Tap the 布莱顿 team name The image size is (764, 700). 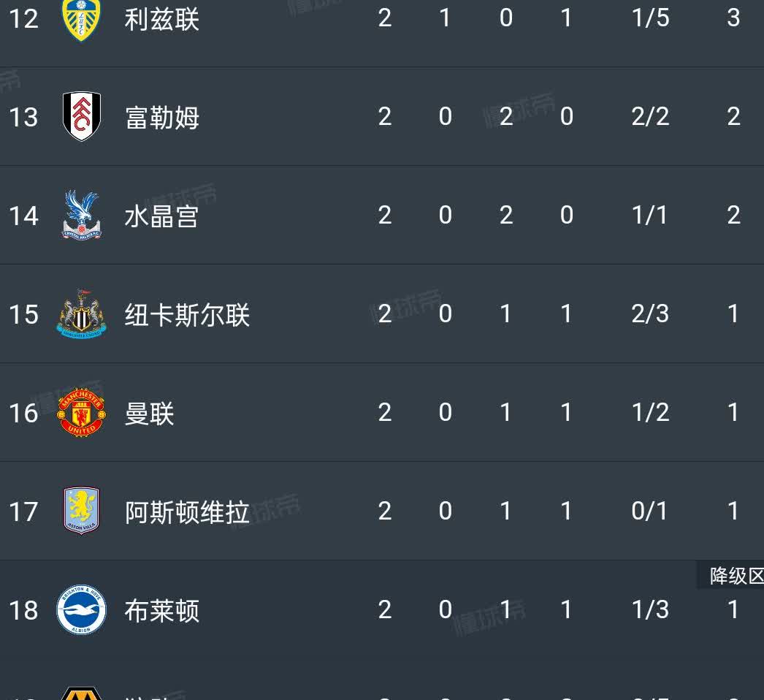pyautogui.click(x=161, y=611)
